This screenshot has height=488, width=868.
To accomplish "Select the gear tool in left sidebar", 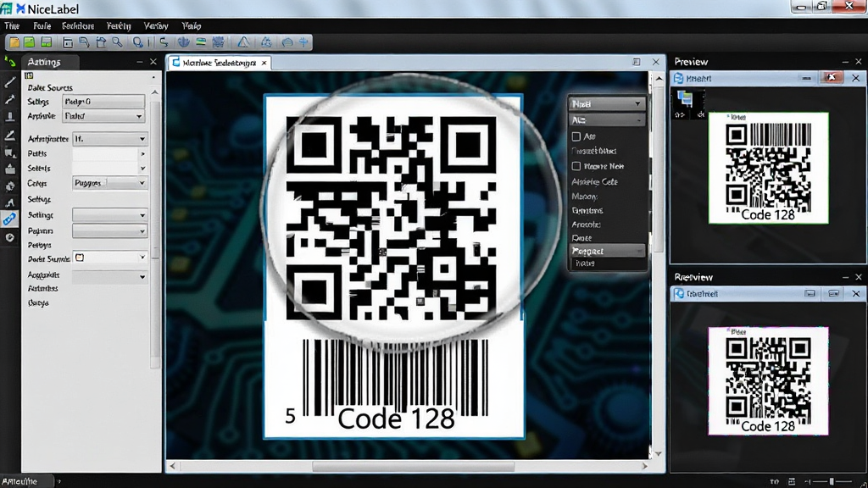I will 10,186.
